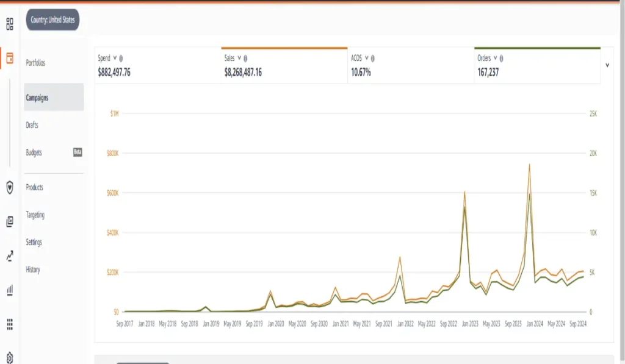Toggle the ACOS metric card on chart

coord(410,65)
